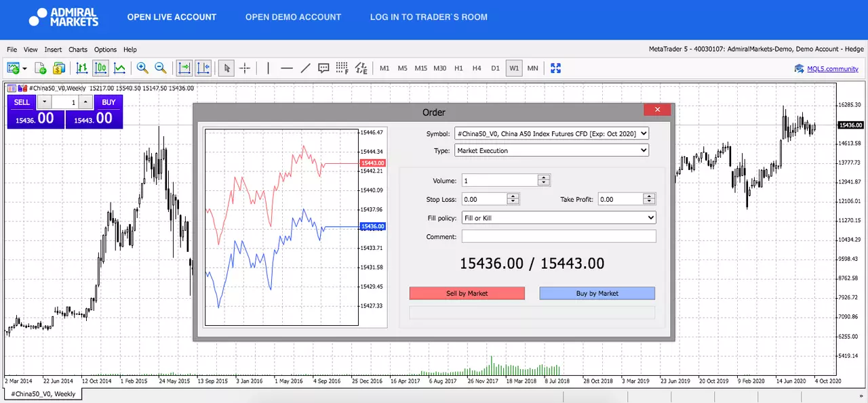Zoom in on the chart

[142, 68]
